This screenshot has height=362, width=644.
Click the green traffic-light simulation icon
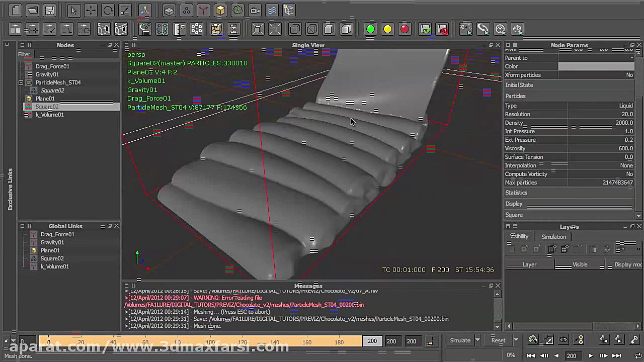pyautogui.click(x=371, y=29)
